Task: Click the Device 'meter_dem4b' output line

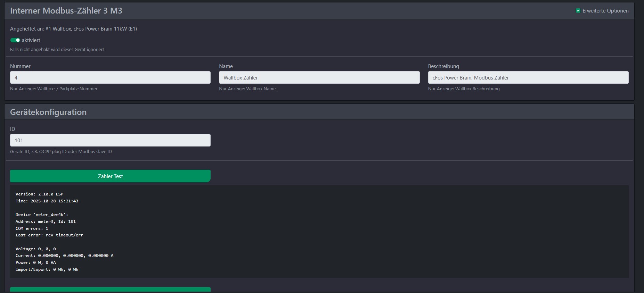Action: [x=42, y=215]
